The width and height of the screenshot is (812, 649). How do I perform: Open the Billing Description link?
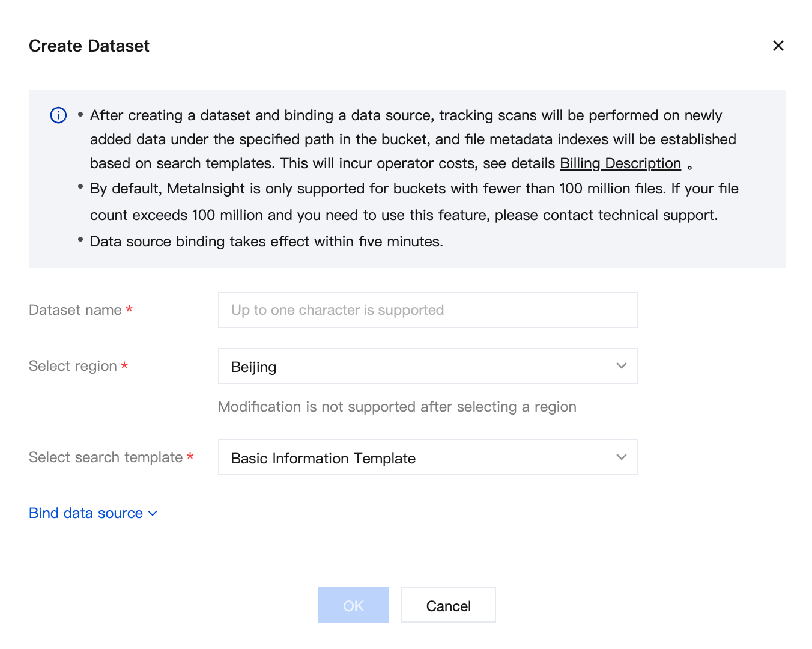(x=620, y=163)
